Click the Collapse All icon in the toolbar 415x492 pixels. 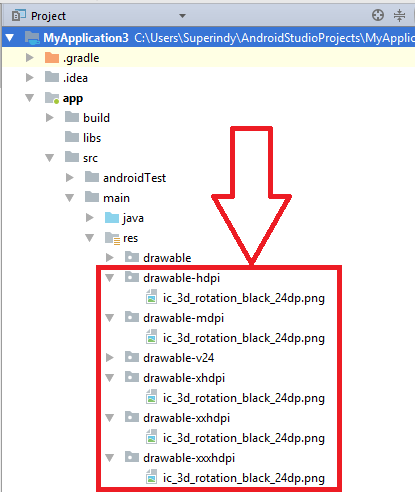399,15
